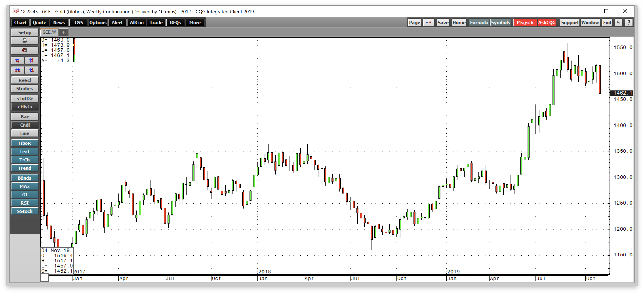Click the scrollbar thumb below the chart
Viewport: 644px width, 294px height.
[x=45, y=278]
